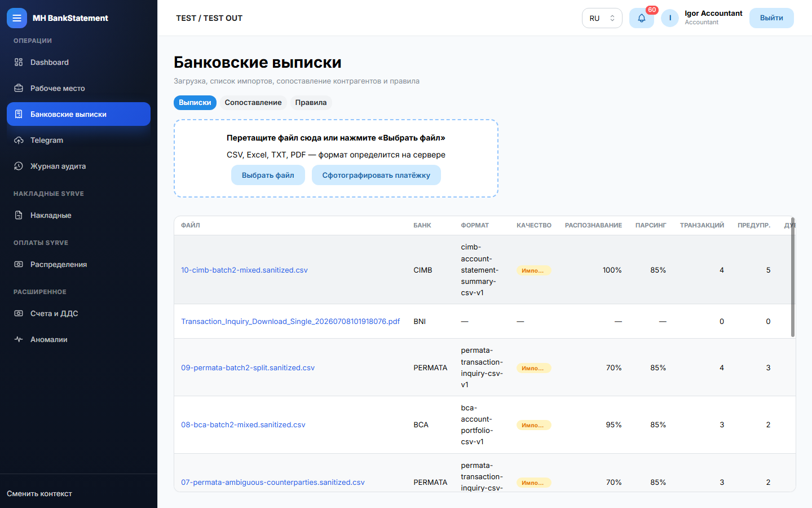The width and height of the screenshot is (812, 508).
Task: Open Накладные in the sidebar
Action: pos(78,215)
